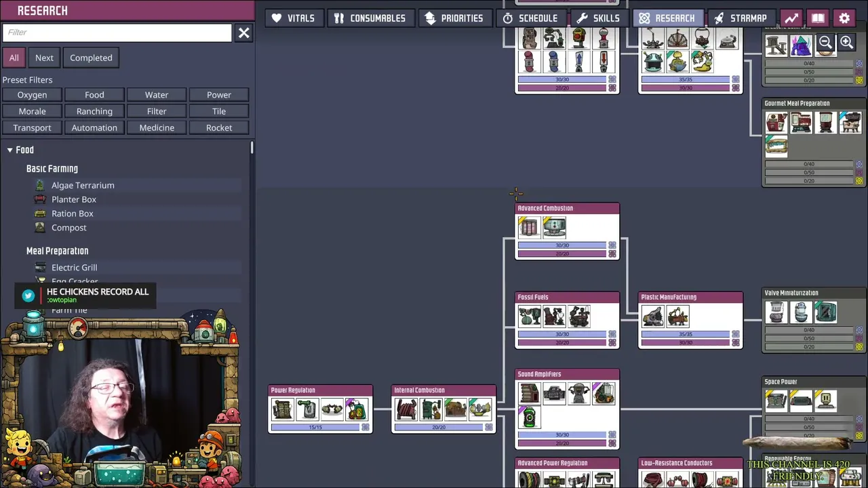
Task: Apply the Morale preset filter
Action: pyautogui.click(x=32, y=111)
